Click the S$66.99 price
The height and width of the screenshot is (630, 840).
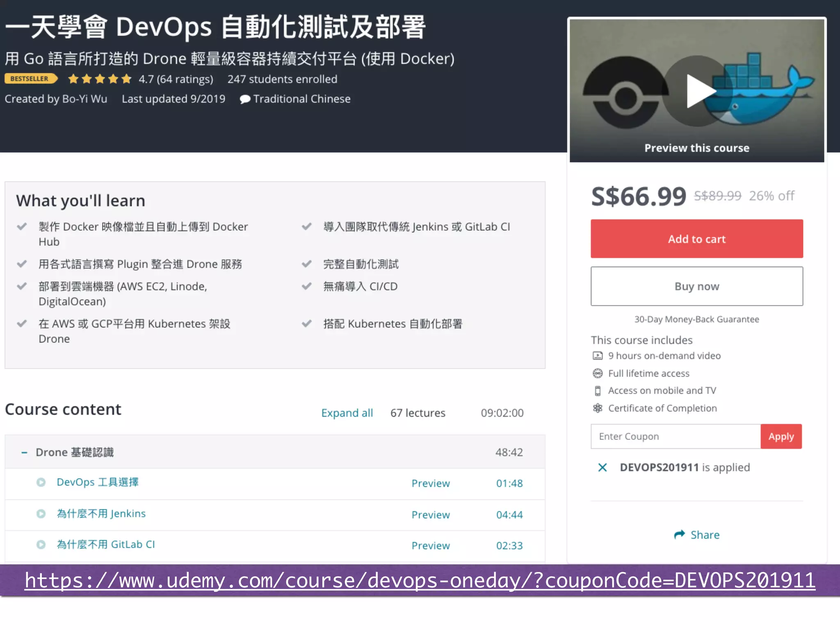point(639,196)
